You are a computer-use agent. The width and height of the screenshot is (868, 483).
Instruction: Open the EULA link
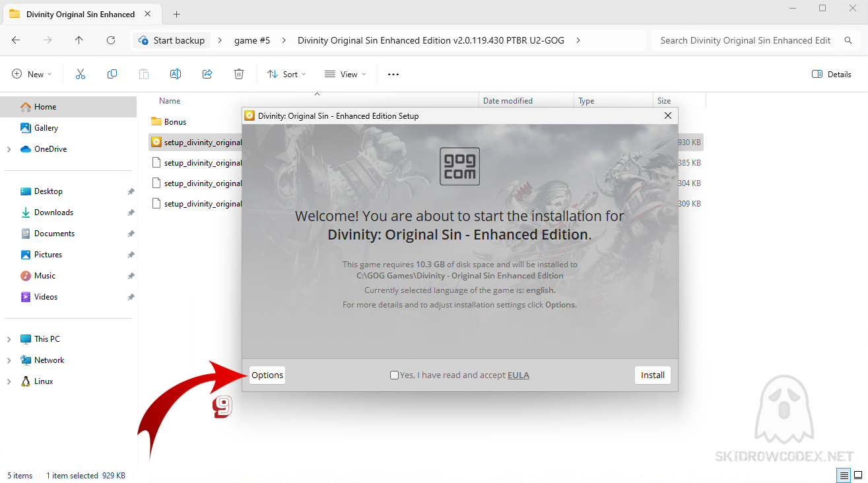[x=518, y=375]
